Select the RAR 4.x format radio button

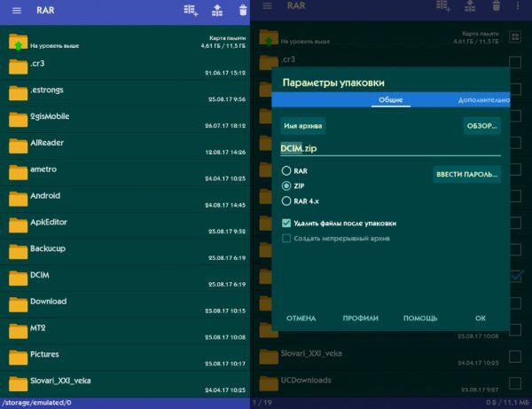286,201
